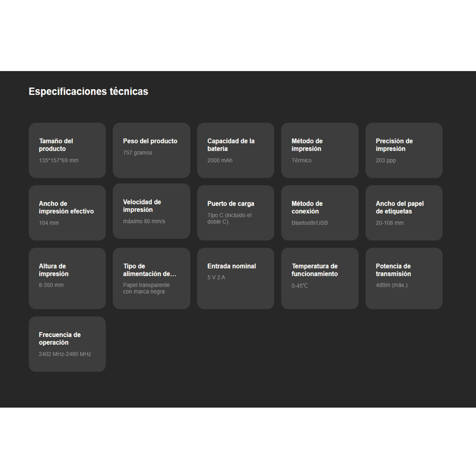The image size is (476, 476).
Task: Choose the Ancho de impresión efectivo card
Action: pos(67,213)
